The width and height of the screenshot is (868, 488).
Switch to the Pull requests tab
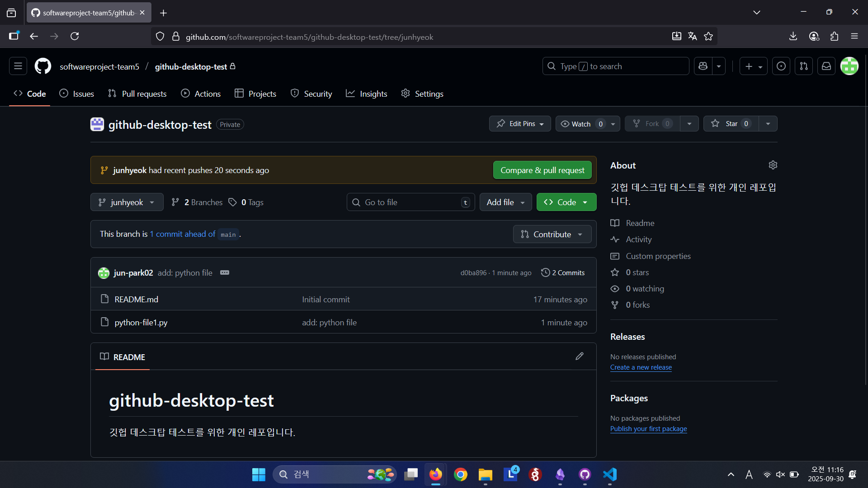(137, 94)
